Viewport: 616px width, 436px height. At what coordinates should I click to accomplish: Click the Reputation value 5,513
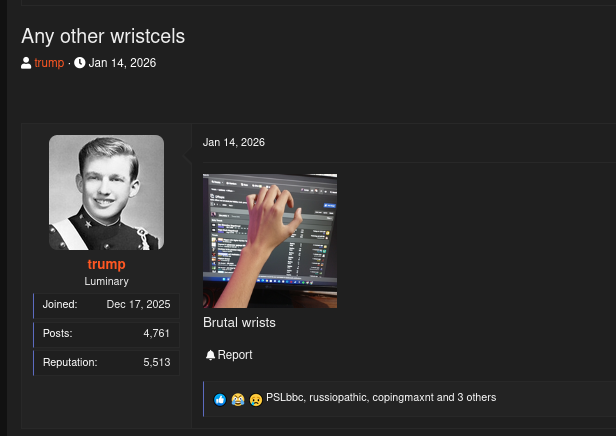click(x=157, y=362)
